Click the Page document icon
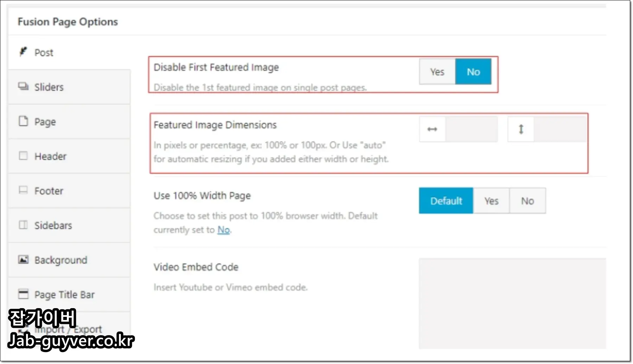 pyautogui.click(x=23, y=121)
